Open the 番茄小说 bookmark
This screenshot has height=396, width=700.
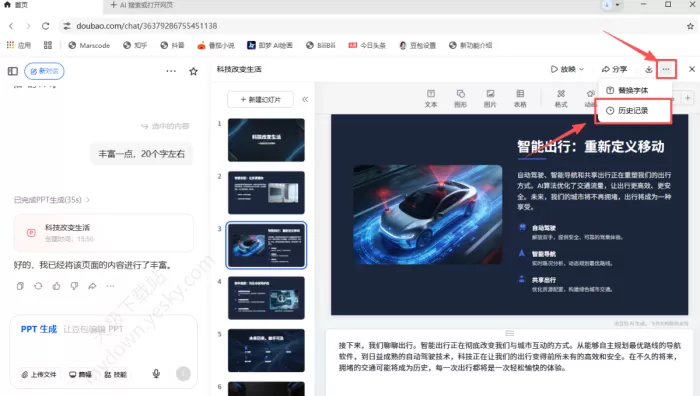(x=216, y=45)
